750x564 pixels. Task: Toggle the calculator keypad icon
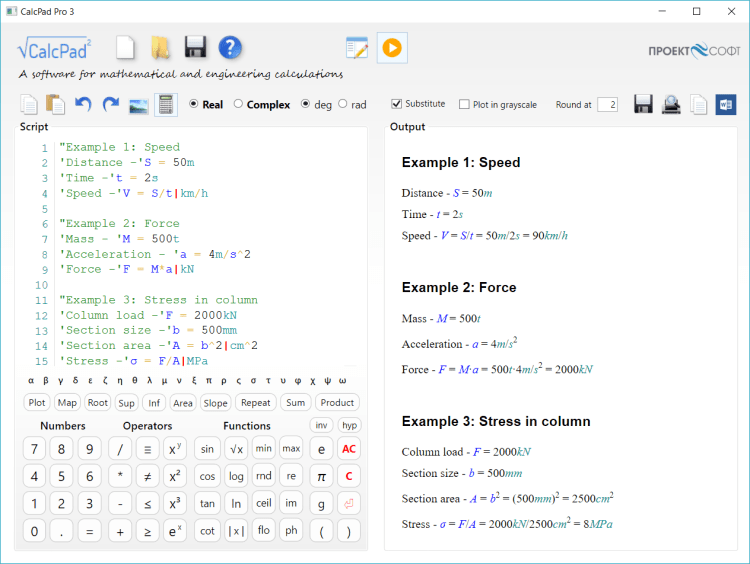point(166,104)
